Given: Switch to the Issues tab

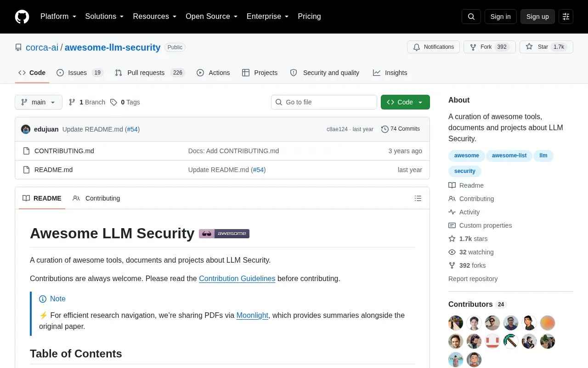Looking at the screenshot, I should click(x=80, y=73).
